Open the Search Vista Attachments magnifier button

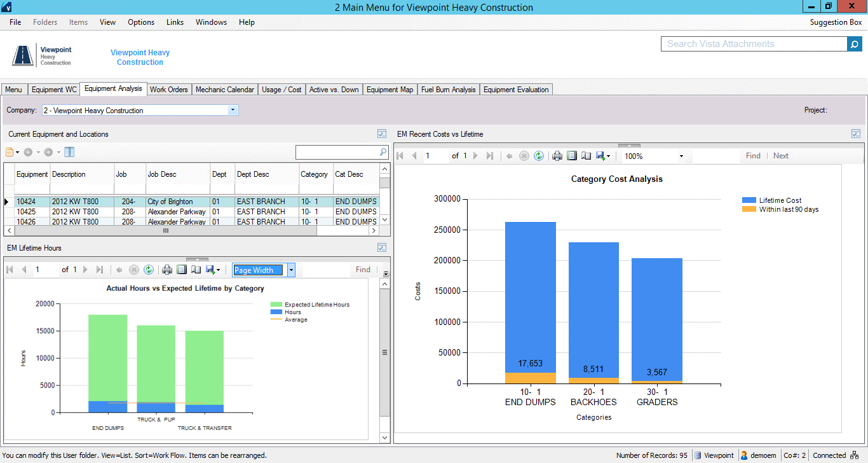point(854,43)
